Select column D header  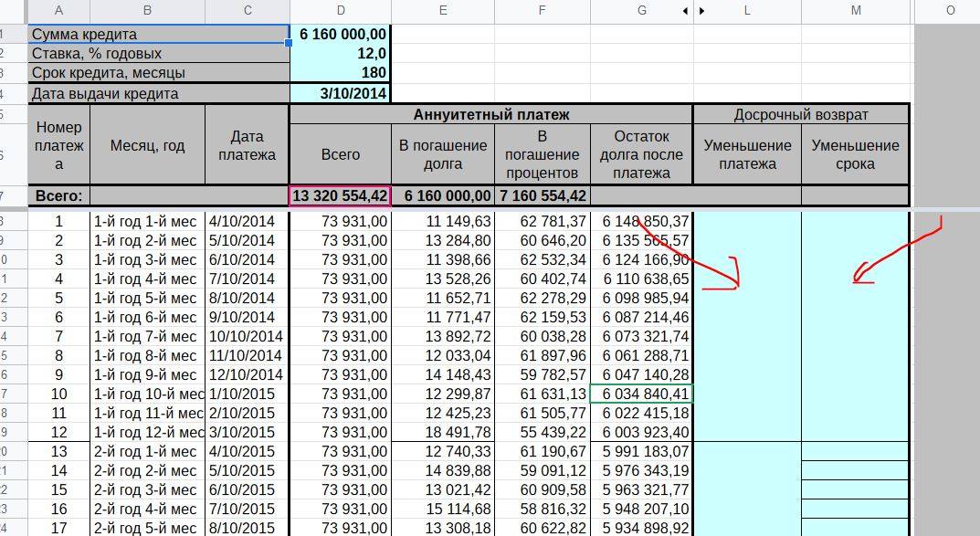pyautogui.click(x=341, y=11)
